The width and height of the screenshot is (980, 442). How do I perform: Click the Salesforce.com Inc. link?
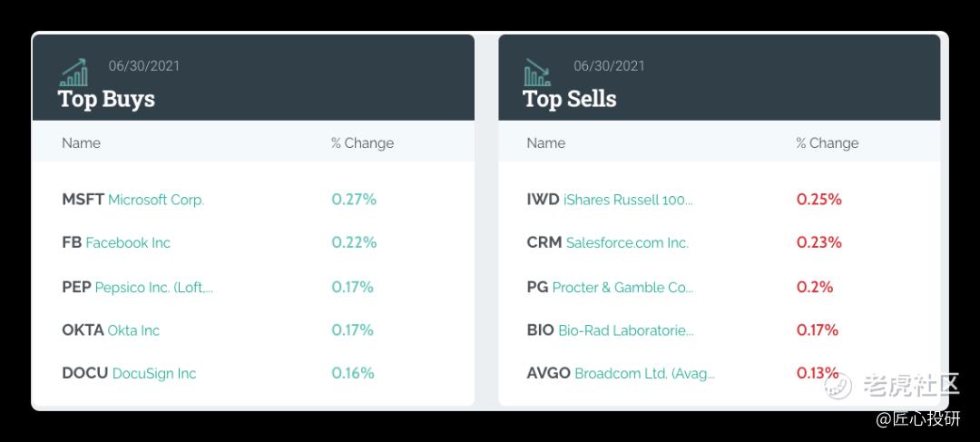627,242
